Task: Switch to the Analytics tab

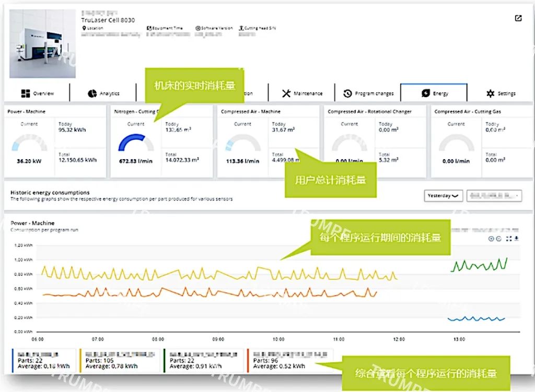Action: coord(103,93)
